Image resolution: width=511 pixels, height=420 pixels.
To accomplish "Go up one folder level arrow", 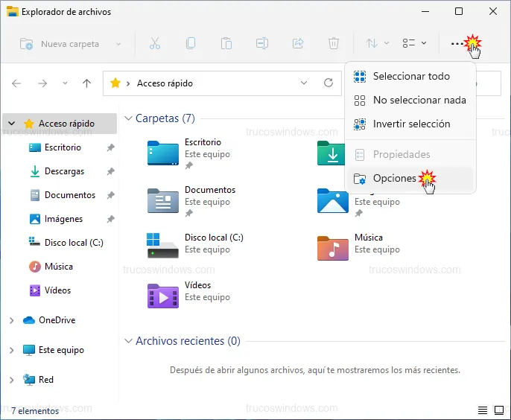I will click(x=87, y=83).
